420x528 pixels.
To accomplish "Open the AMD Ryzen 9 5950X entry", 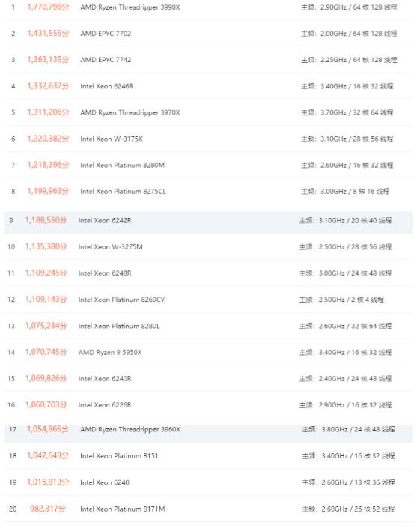I will point(110,352).
